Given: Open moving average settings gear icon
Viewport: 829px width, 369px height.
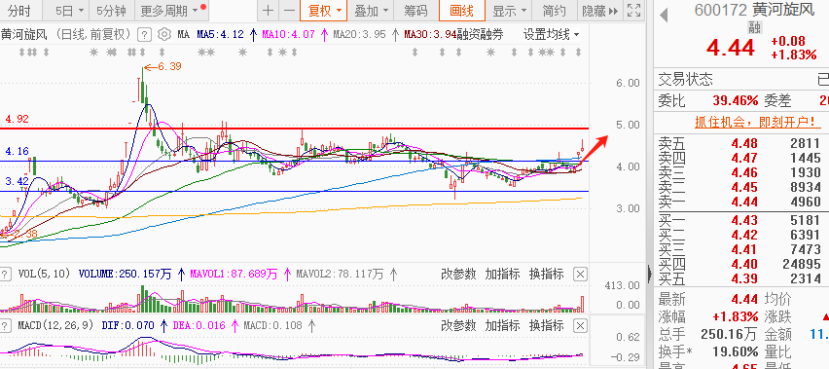Looking at the screenshot, I should [164, 35].
